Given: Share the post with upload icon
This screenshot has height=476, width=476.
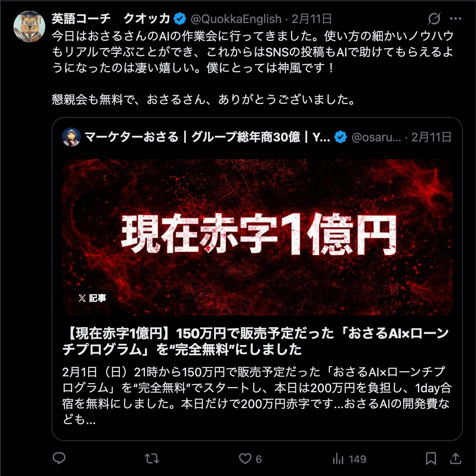Looking at the screenshot, I should click(455, 459).
